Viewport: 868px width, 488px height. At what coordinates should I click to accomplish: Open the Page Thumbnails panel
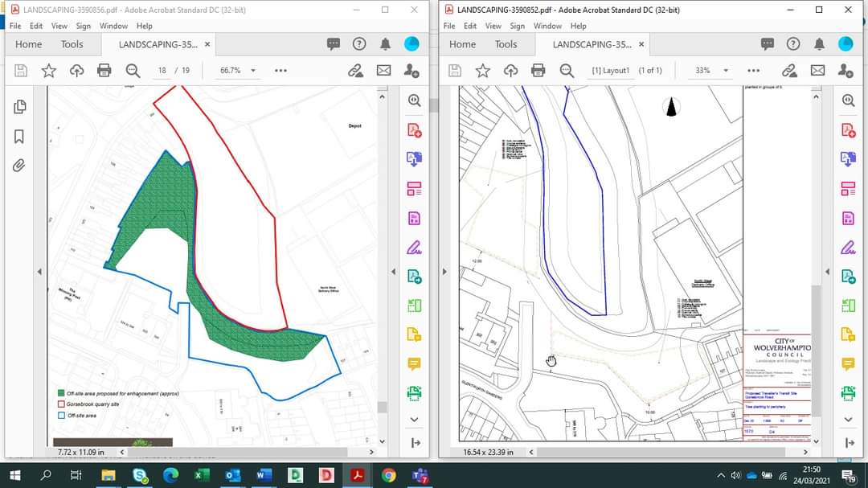click(19, 105)
